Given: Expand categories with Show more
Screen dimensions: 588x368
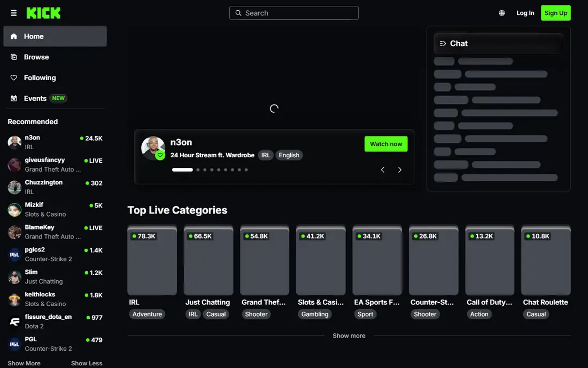Looking at the screenshot, I should point(349,336).
